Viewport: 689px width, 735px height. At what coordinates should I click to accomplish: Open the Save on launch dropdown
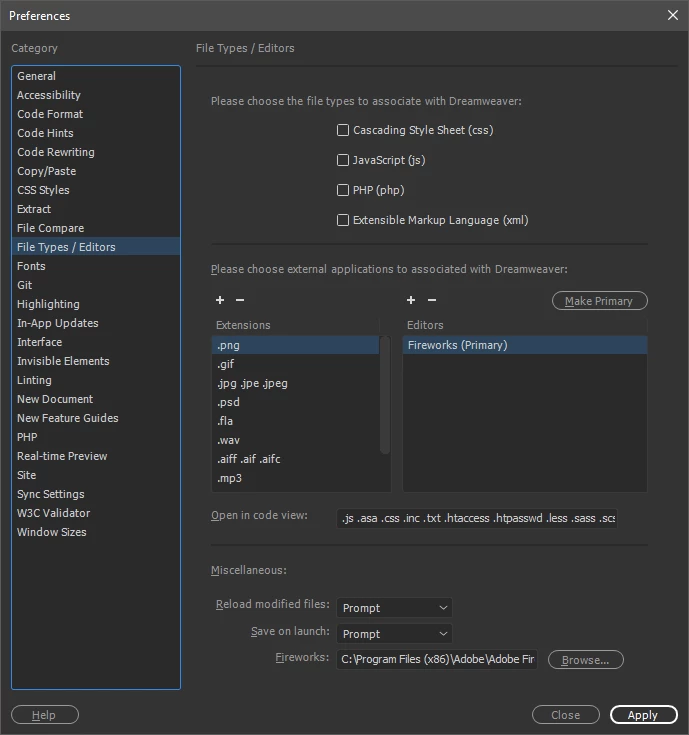(x=394, y=634)
